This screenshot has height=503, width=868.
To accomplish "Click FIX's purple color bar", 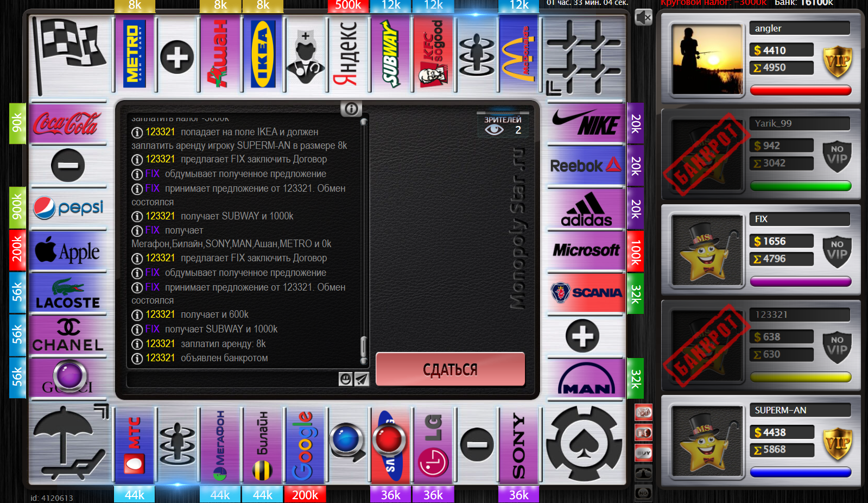I will tap(801, 281).
